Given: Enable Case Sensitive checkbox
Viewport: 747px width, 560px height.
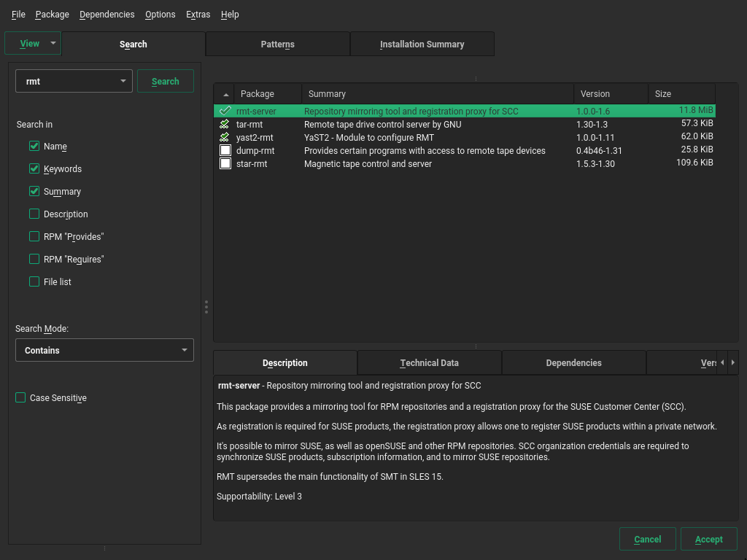Looking at the screenshot, I should point(20,398).
